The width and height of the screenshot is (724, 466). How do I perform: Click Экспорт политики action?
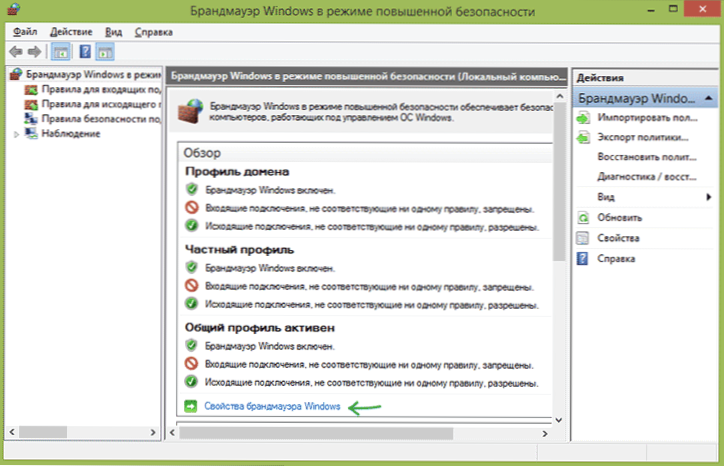coord(642,137)
